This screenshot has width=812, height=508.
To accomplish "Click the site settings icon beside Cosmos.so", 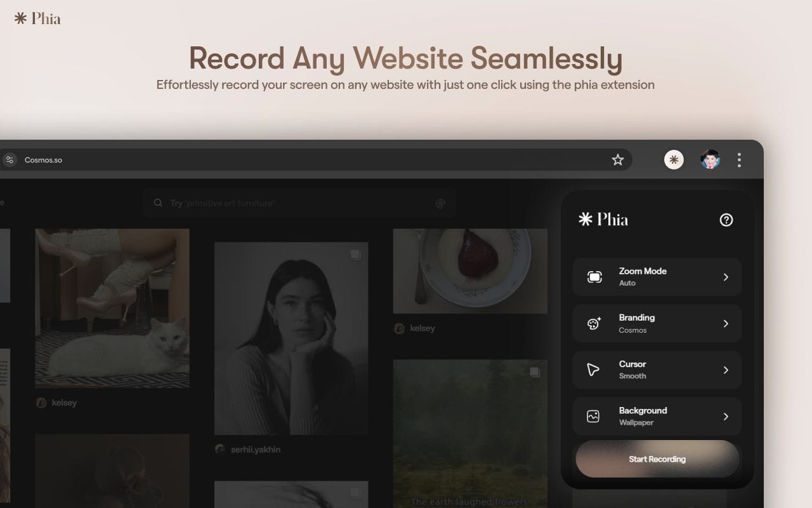I will coord(10,160).
